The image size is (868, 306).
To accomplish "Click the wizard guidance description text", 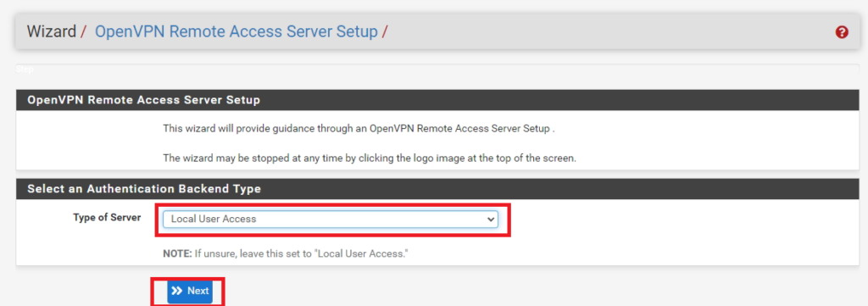I will pyautogui.click(x=359, y=128).
